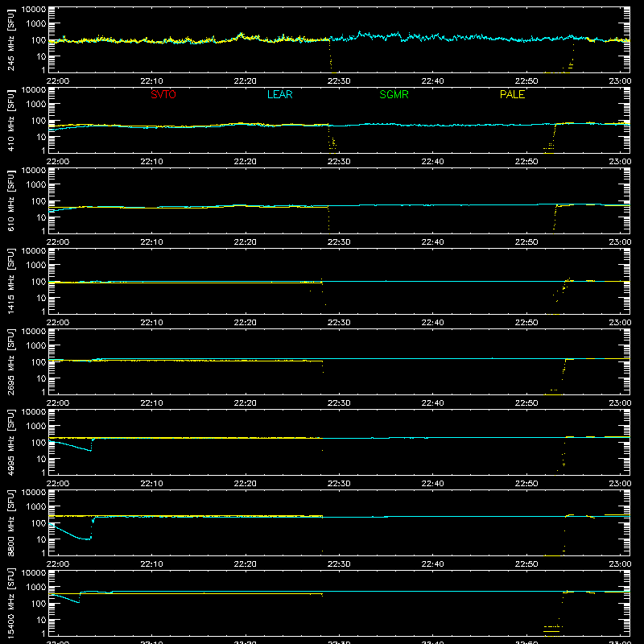Click 22:30 tick under the 8800 MHz plot
Viewport: 644px width, 644px height.
[339, 564]
